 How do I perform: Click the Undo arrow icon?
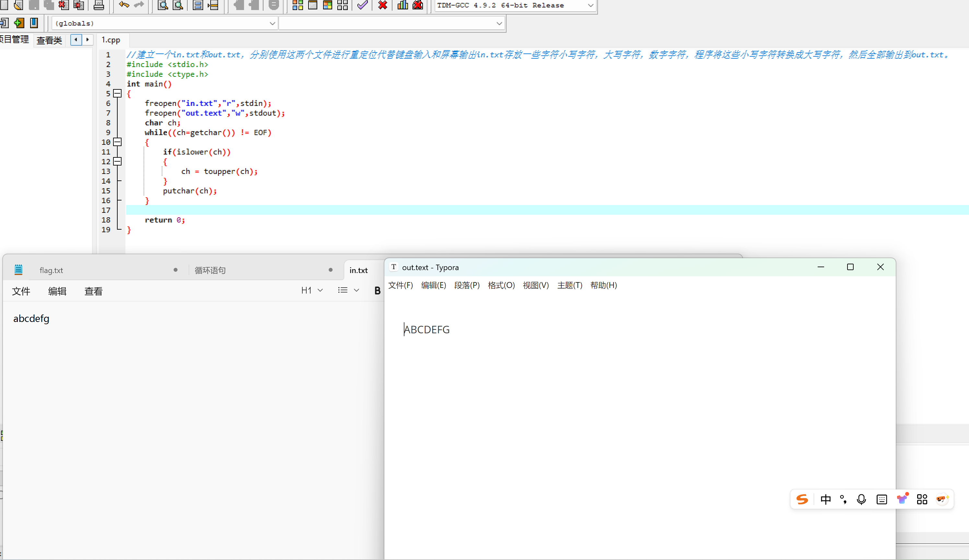(124, 5)
